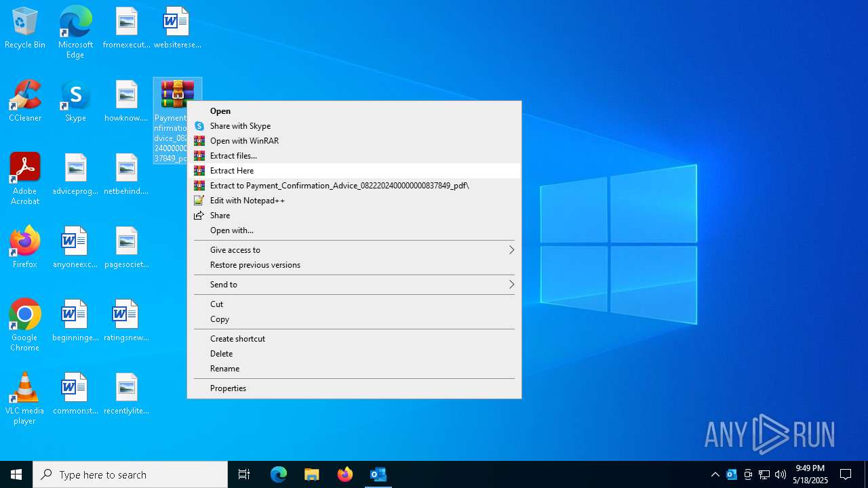The image size is (868, 488).
Task: Select the Microsoft Edge desktop shortcut
Action: (75, 32)
